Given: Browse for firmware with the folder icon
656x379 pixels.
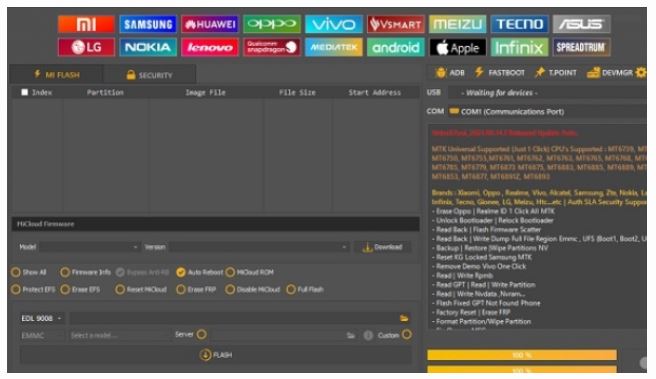Looking at the screenshot, I should click(x=404, y=318).
